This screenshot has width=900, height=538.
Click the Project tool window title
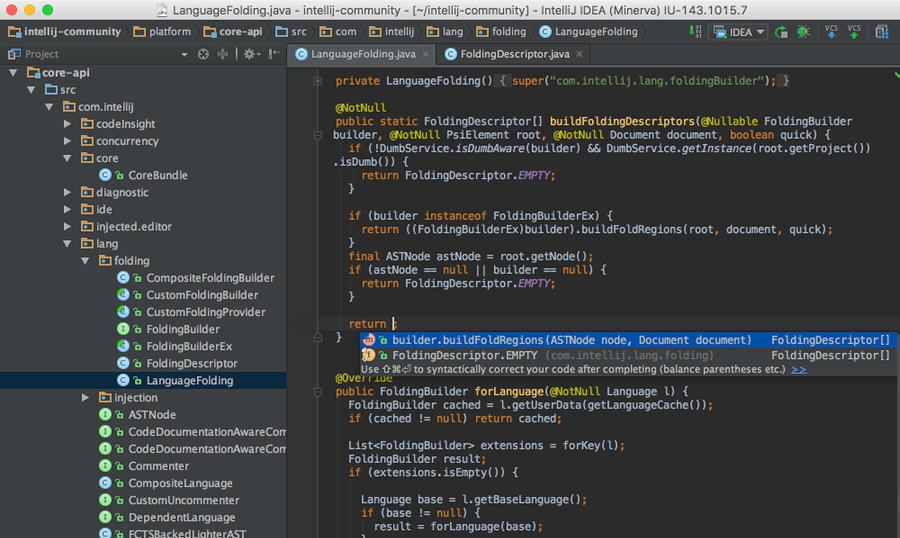click(x=41, y=54)
